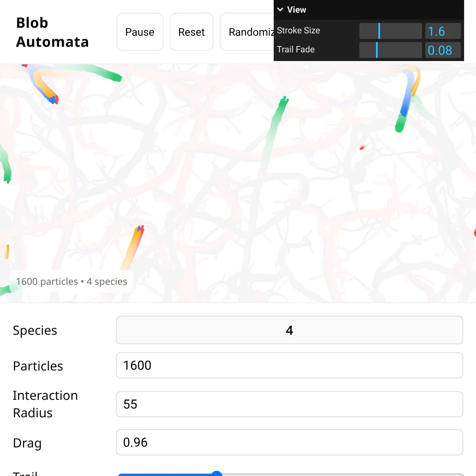
Task: Click the Drag input showing 0.96
Action: 289,442
